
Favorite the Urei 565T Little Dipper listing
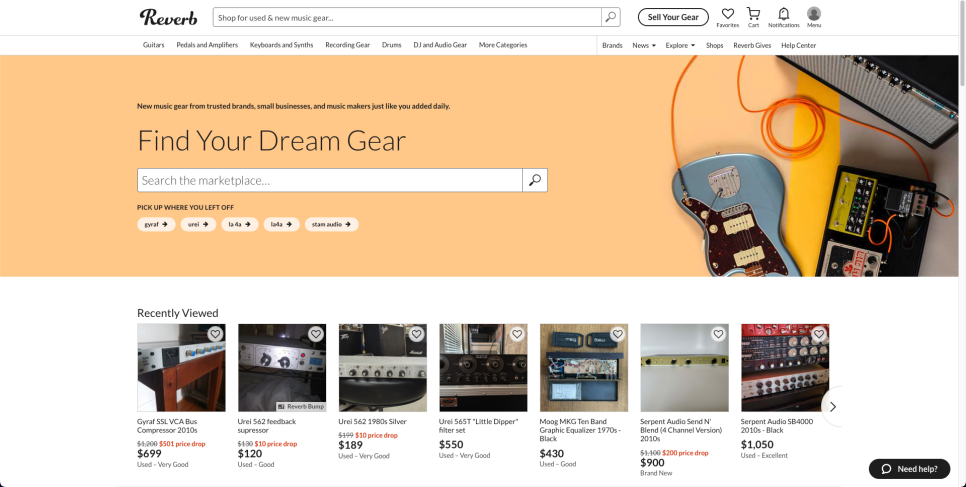pyautogui.click(x=517, y=334)
